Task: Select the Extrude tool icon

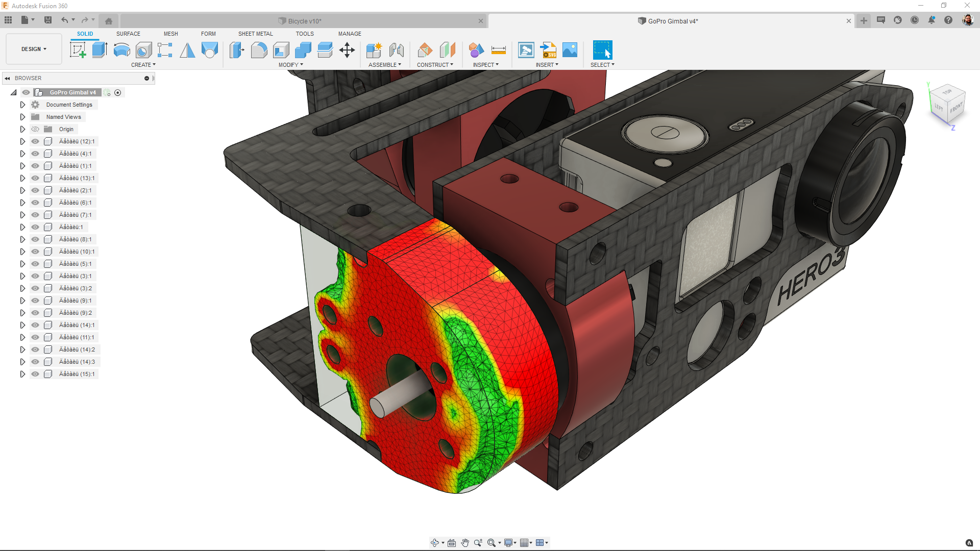Action: pos(100,50)
